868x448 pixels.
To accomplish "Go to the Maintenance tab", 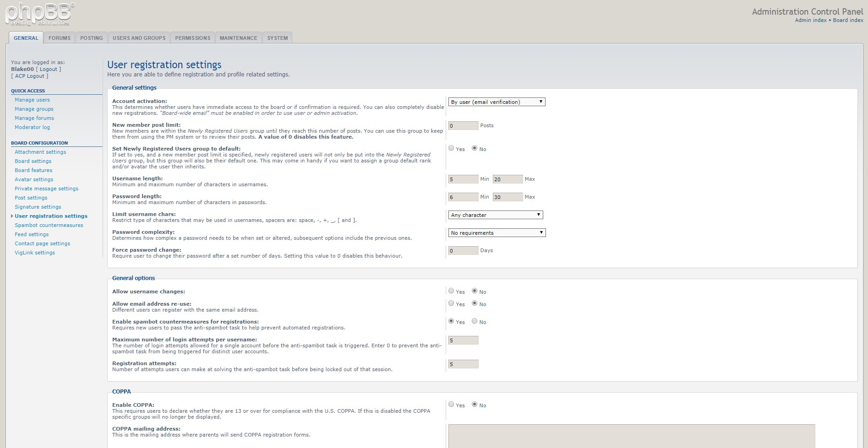I will click(x=238, y=38).
